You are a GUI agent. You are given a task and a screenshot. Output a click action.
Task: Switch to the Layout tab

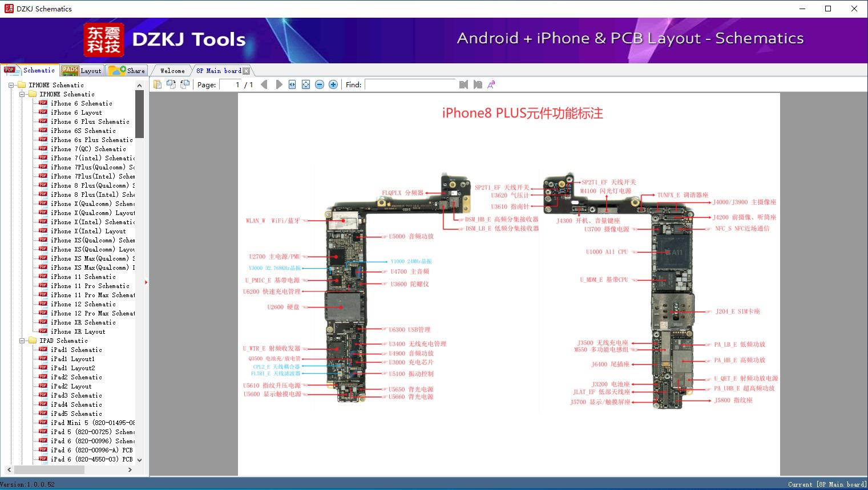click(x=82, y=71)
